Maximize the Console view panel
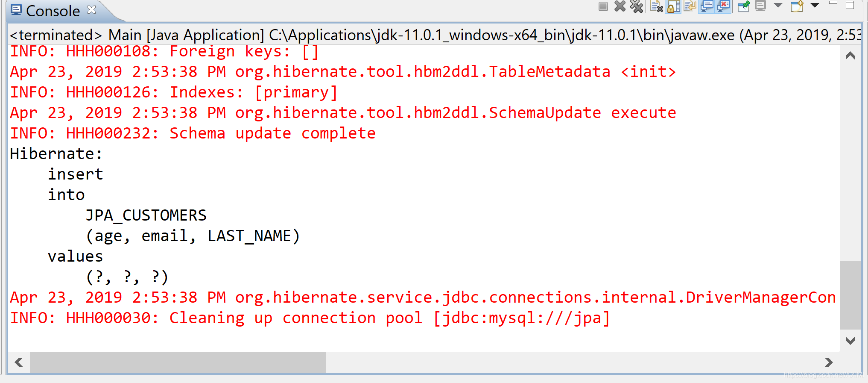The image size is (868, 383). pos(850,5)
